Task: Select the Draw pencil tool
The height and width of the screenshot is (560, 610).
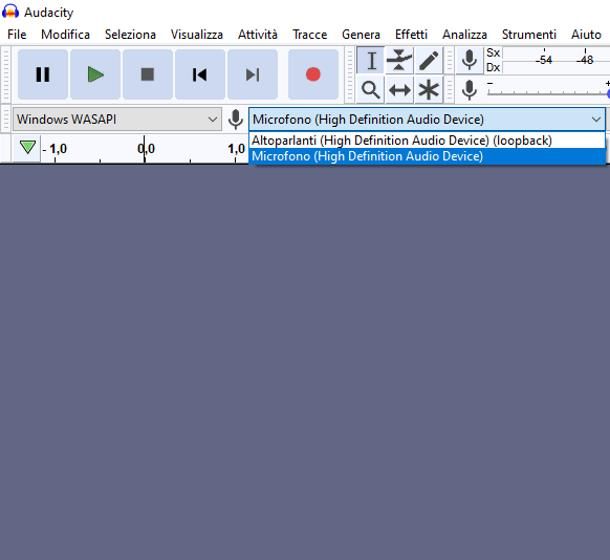Action: [x=428, y=60]
